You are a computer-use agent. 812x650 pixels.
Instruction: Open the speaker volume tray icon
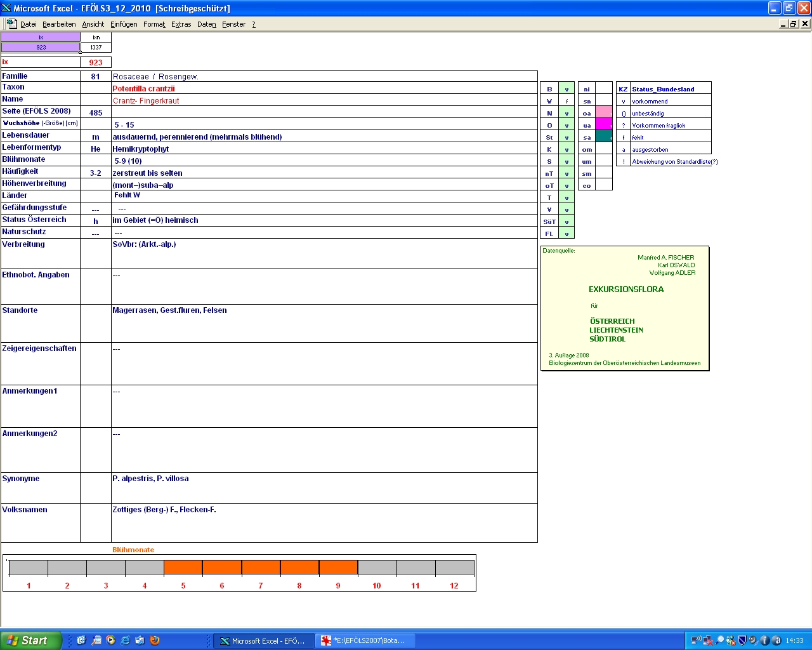[753, 640]
